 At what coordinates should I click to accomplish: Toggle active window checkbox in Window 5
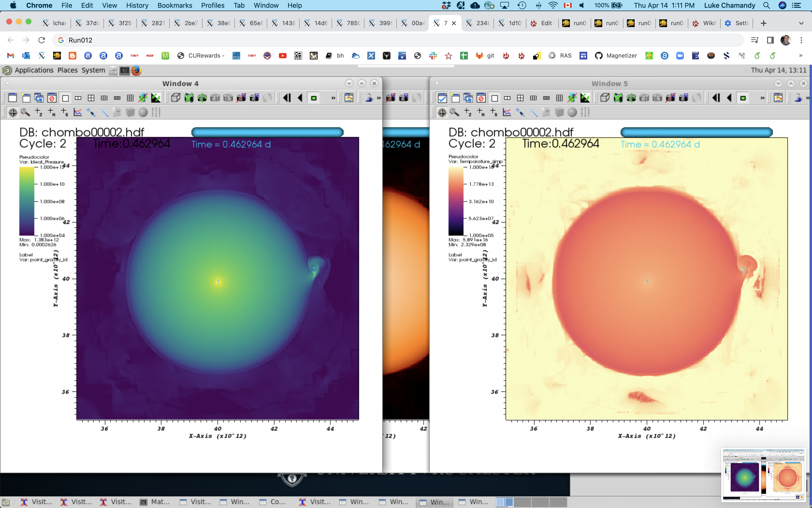[442, 98]
